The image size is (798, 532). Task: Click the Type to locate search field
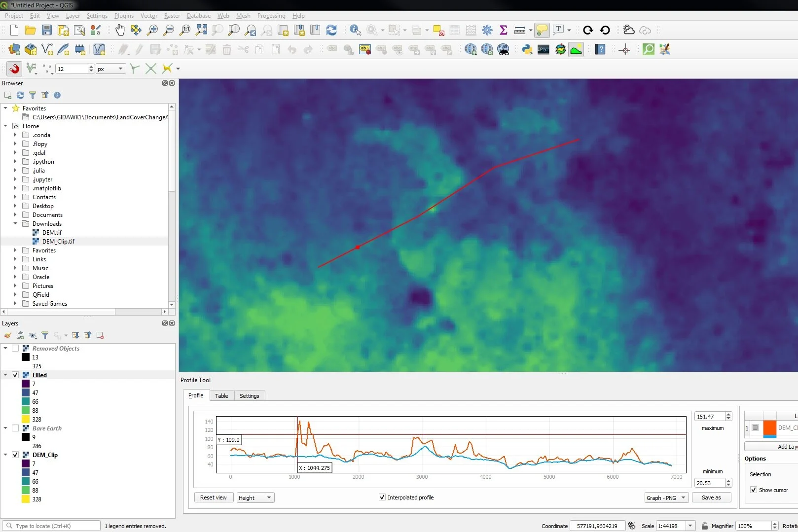tap(52, 526)
